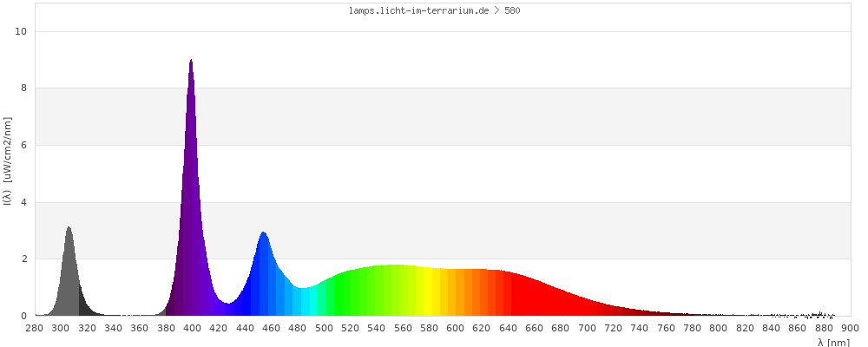Click the 4 tick on the y-axis
This screenshot has height=347, width=868.
[24, 202]
